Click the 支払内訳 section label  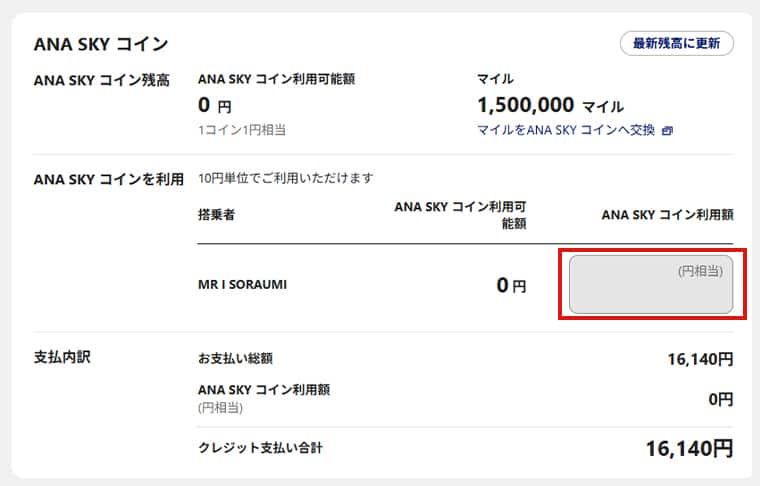62,356
